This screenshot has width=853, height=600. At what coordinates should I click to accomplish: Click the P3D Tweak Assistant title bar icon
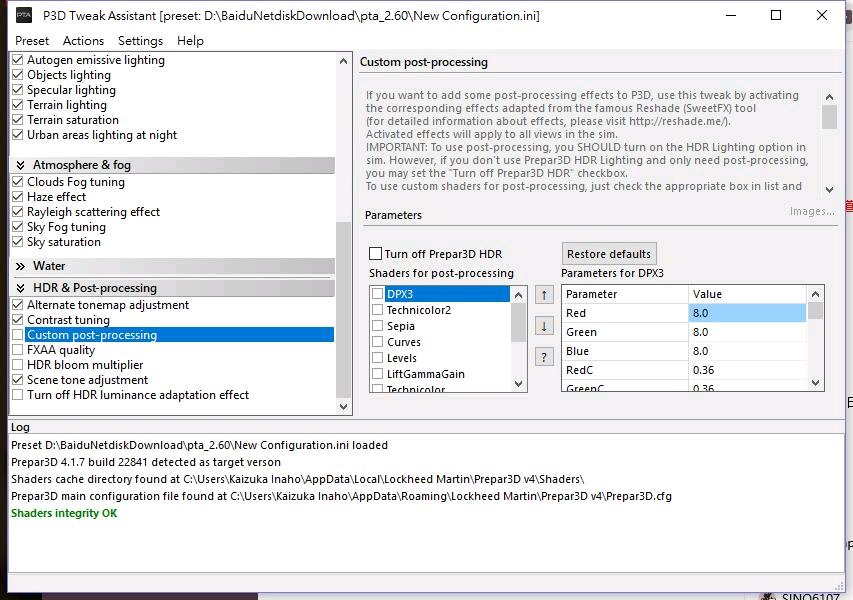point(23,15)
